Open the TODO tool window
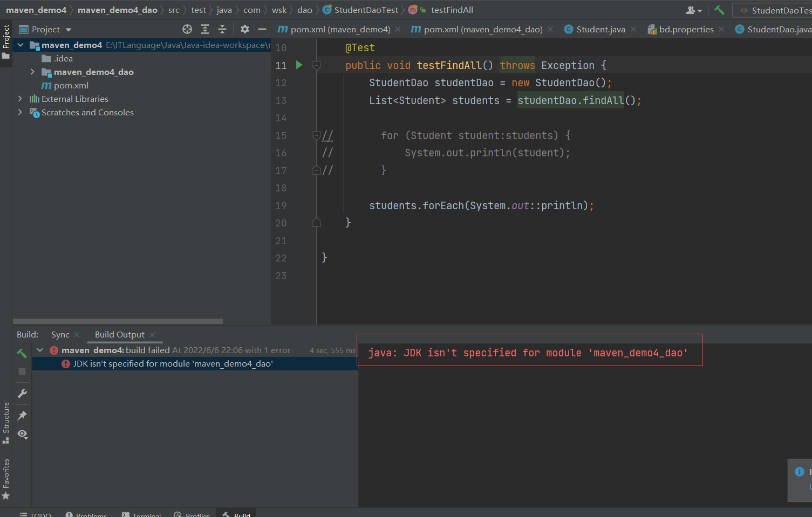 (36, 514)
